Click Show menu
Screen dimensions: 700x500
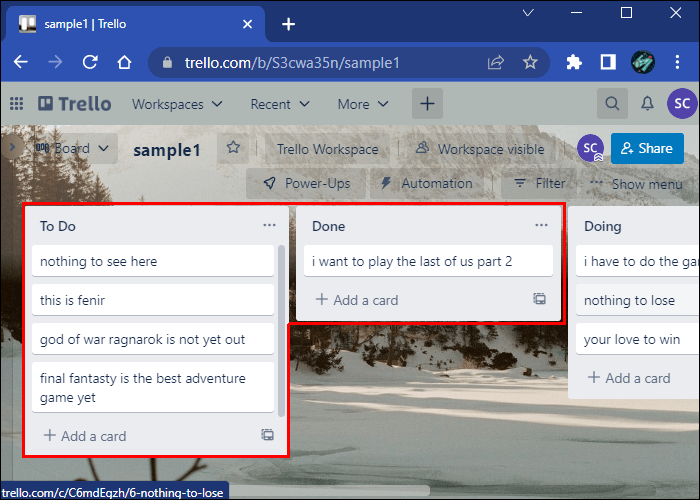636,184
